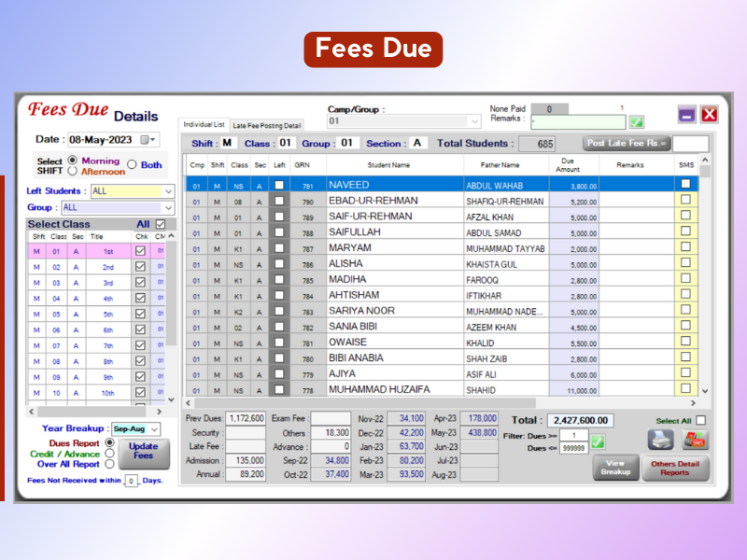
Task: Open the date picker calendar icon
Action: point(146,139)
